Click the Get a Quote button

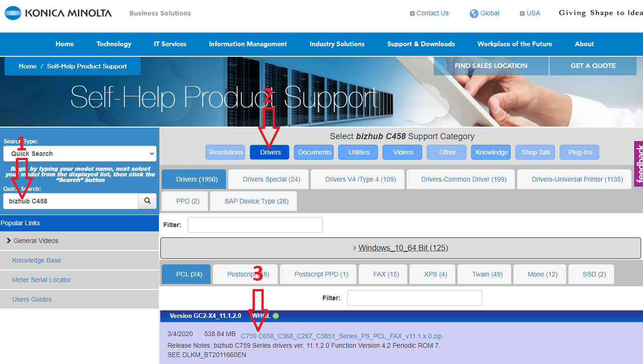click(x=593, y=66)
